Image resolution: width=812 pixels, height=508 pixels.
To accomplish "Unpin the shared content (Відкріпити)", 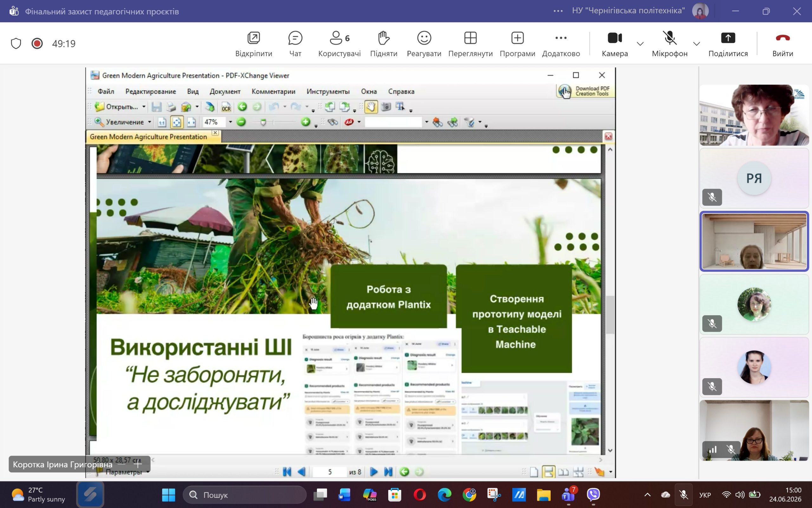I will [x=254, y=44].
